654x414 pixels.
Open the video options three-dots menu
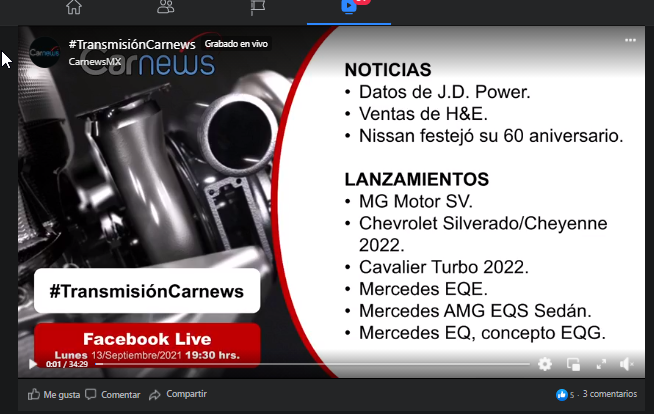pyautogui.click(x=630, y=40)
